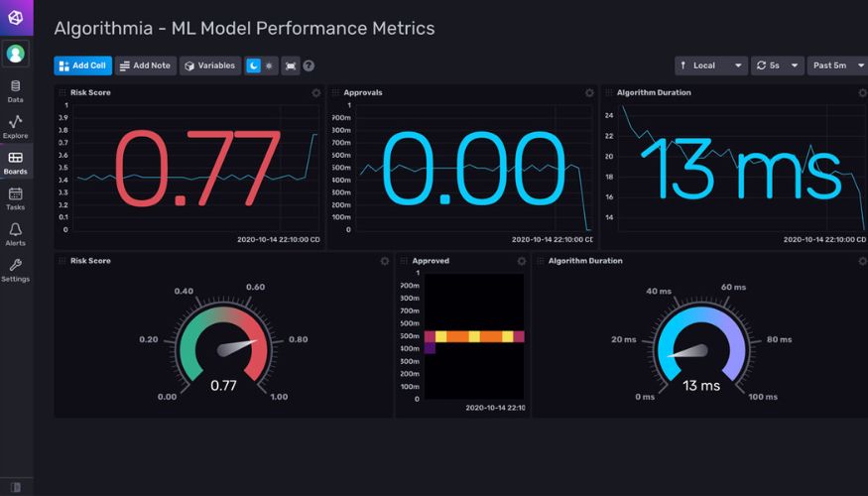Viewport: 868px width, 496px height.
Task: Click the InfluxDB logo icon
Action: 16,17
